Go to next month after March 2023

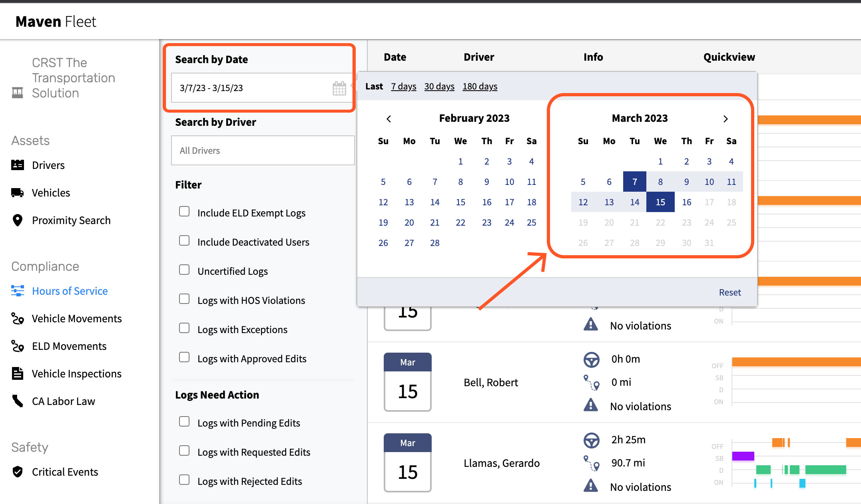[x=725, y=119]
